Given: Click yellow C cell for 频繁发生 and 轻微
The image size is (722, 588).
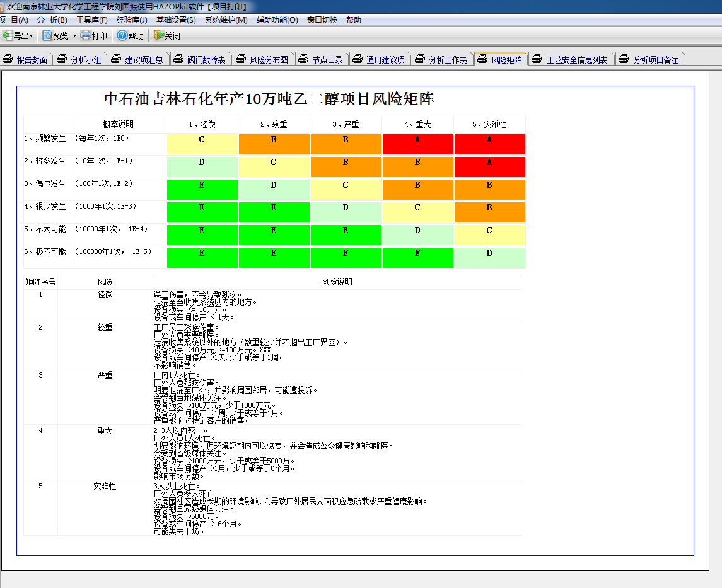Looking at the screenshot, I should [202, 144].
